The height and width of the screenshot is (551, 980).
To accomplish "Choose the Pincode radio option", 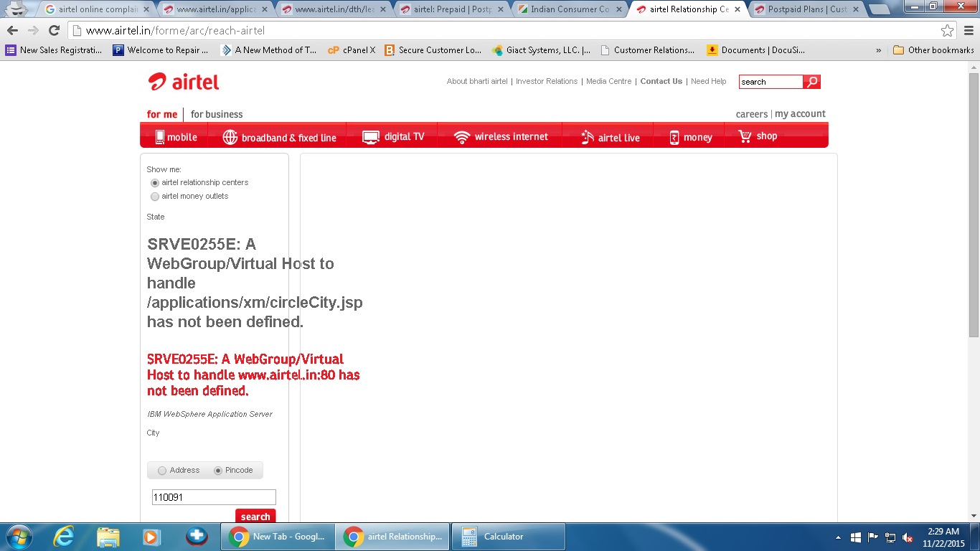I will pos(218,471).
